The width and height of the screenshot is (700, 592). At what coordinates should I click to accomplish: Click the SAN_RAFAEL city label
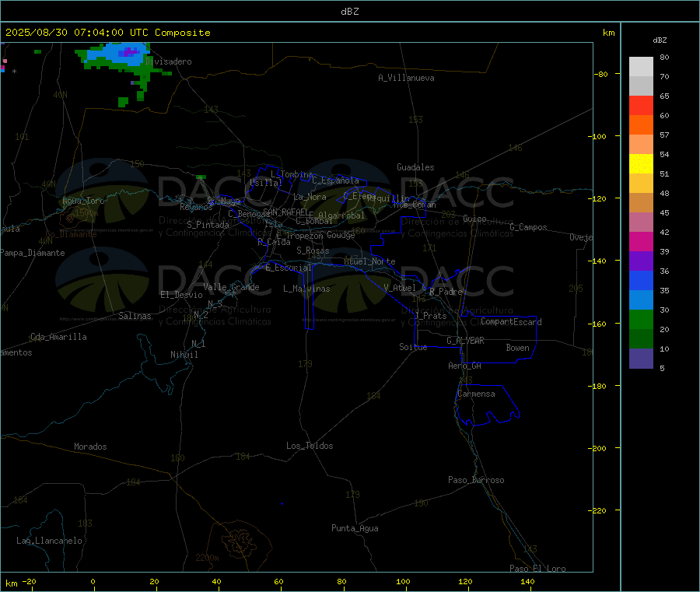[285, 212]
